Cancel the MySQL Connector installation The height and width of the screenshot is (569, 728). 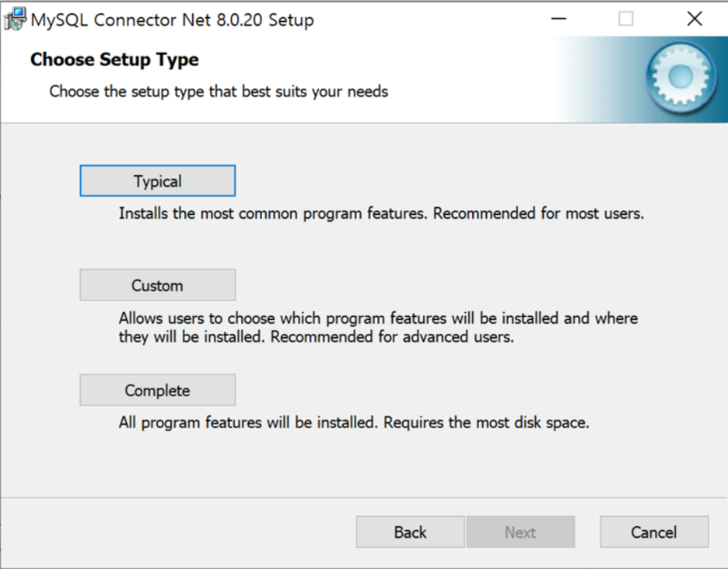click(653, 532)
